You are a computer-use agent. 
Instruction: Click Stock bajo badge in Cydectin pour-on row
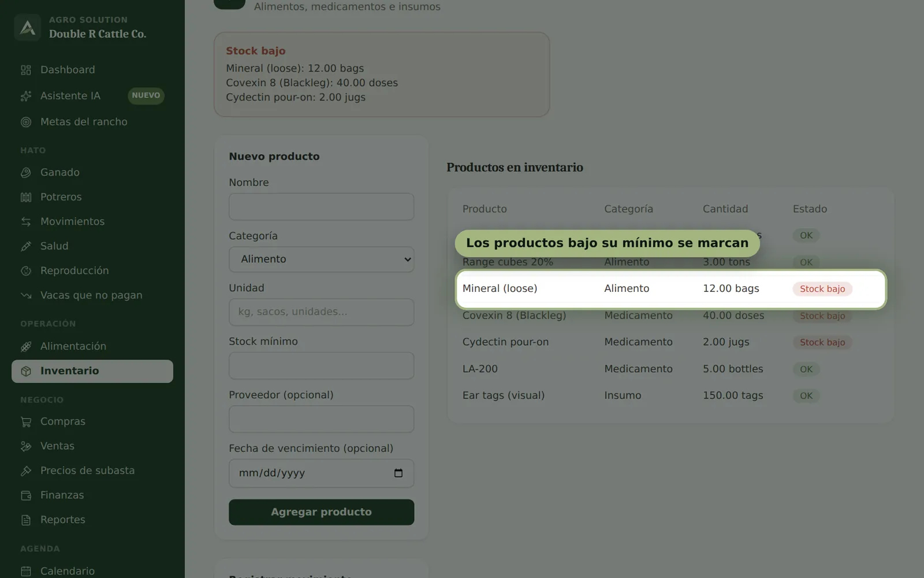(x=822, y=342)
